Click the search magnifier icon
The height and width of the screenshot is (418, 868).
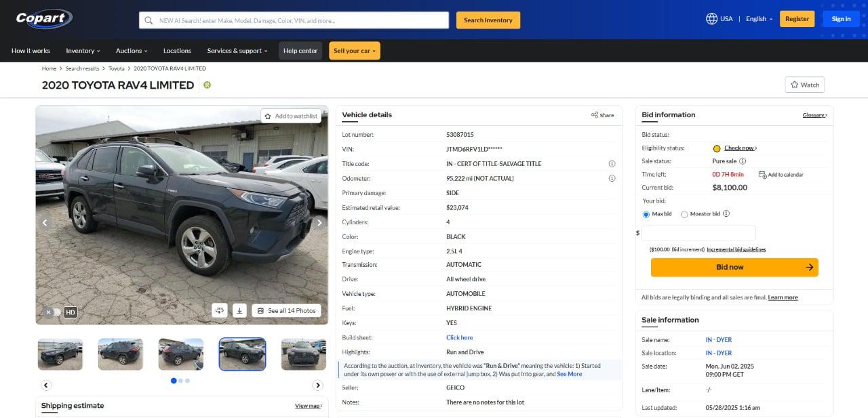tap(149, 20)
